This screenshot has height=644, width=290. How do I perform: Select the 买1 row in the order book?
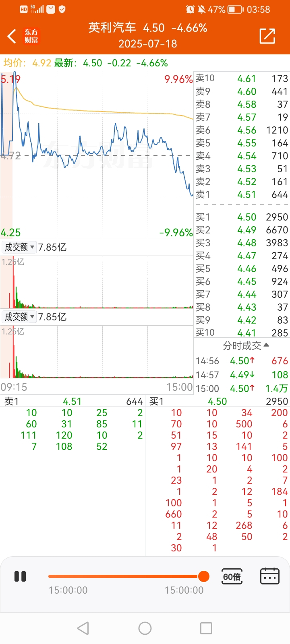click(242, 217)
